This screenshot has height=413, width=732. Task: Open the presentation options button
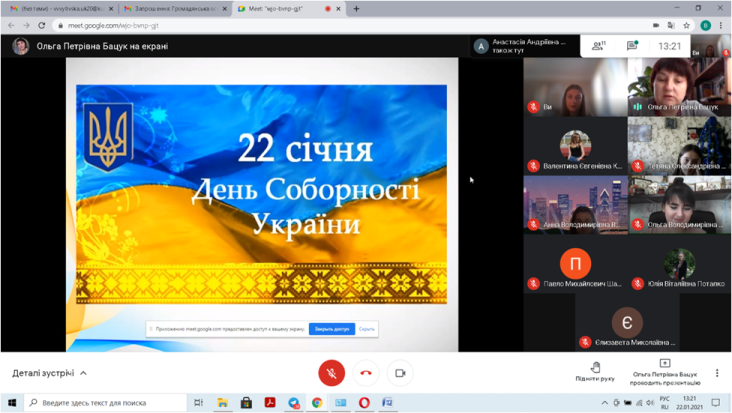tap(664, 371)
